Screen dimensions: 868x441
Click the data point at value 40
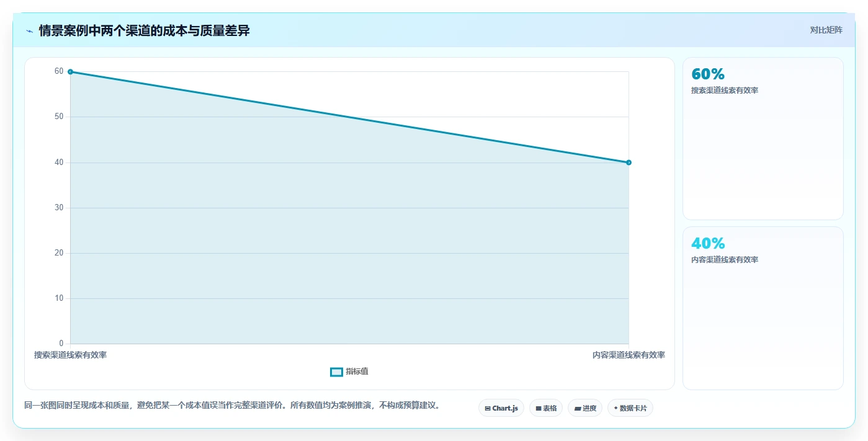(x=629, y=163)
